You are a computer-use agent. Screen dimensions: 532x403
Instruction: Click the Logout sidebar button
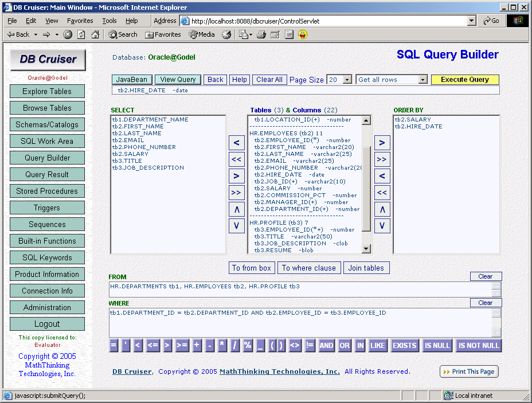(x=47, y=324)
